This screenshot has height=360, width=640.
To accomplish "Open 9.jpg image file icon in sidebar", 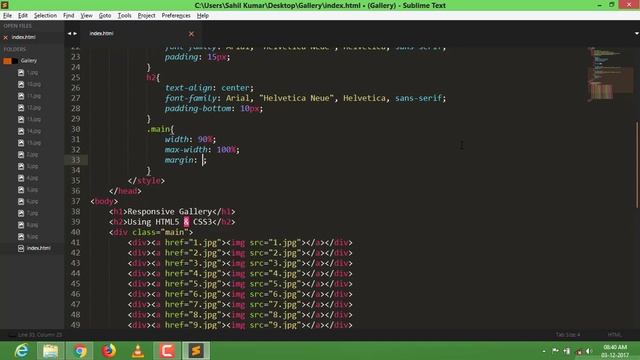I will click(21, 237).
